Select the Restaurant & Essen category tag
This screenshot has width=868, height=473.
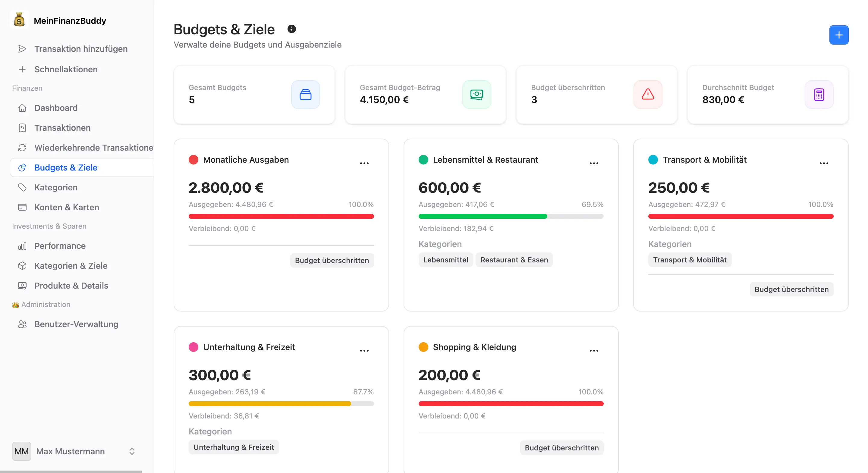[x=514, y=260]
